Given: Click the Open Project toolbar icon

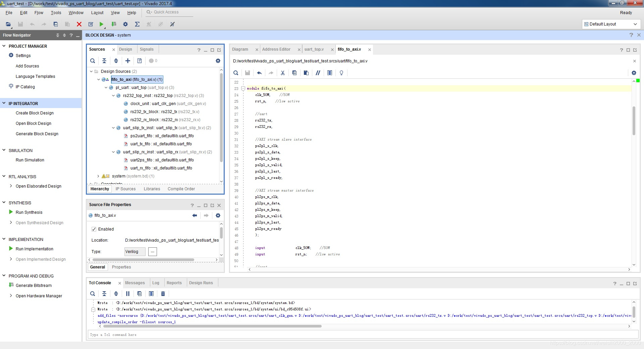Looking at the screenshot, I should (x=8, y=24).
